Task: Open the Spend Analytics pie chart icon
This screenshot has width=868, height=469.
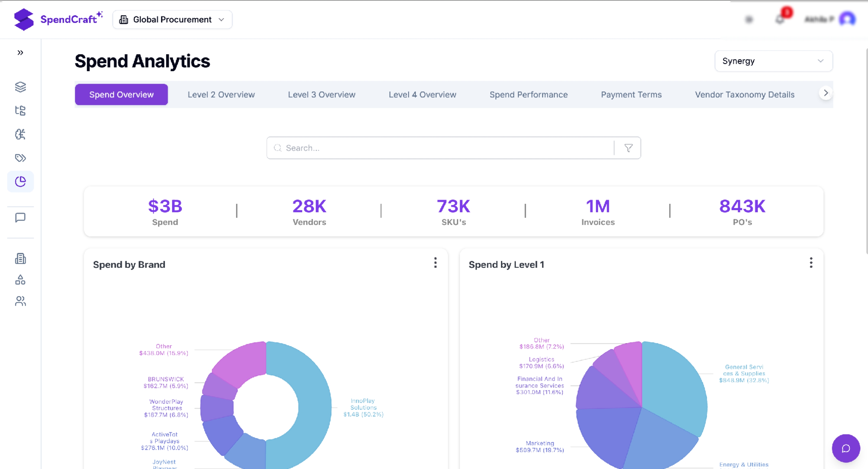Action: coord(20,181)
